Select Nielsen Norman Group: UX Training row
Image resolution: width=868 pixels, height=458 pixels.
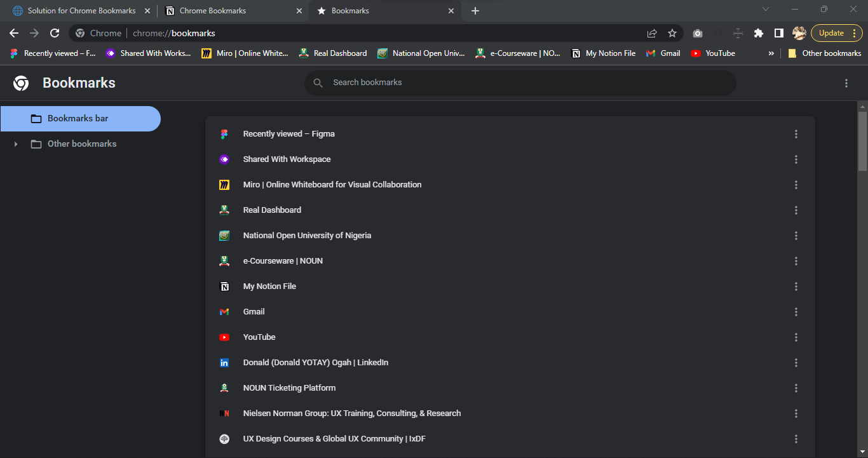tap(510, 414)
